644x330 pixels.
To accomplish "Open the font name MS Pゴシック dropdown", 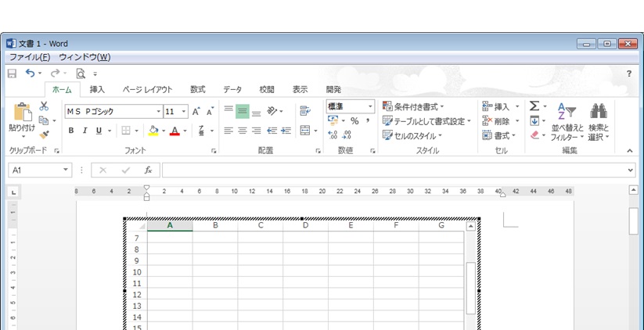I will [x=159, y=112].
